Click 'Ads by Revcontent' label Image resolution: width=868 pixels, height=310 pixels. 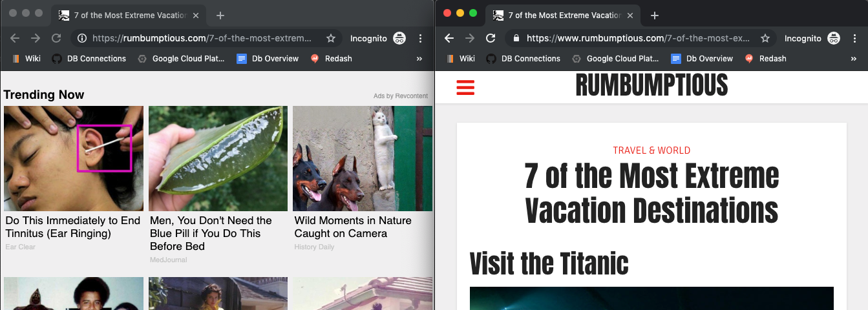click(401, 96)
